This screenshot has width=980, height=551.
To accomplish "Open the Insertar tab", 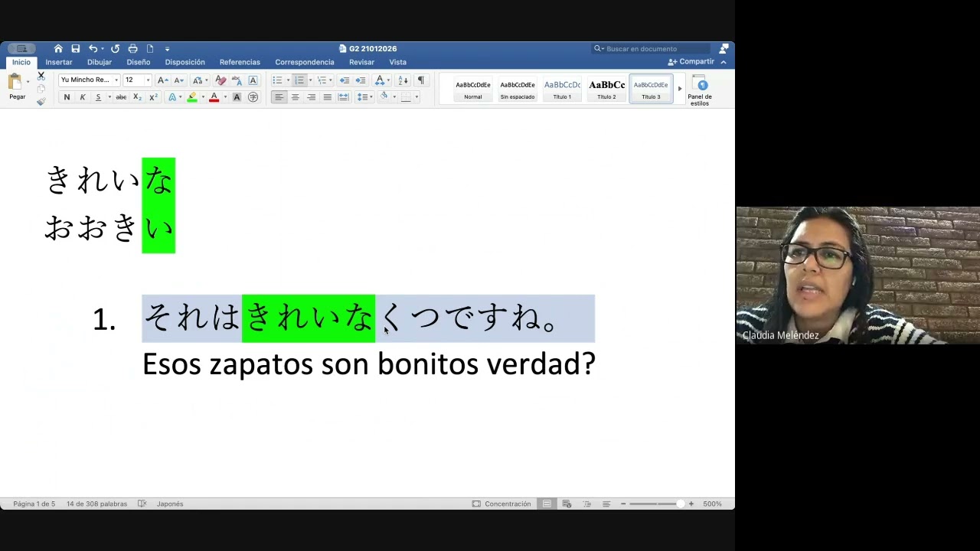I will coord(59,62).
